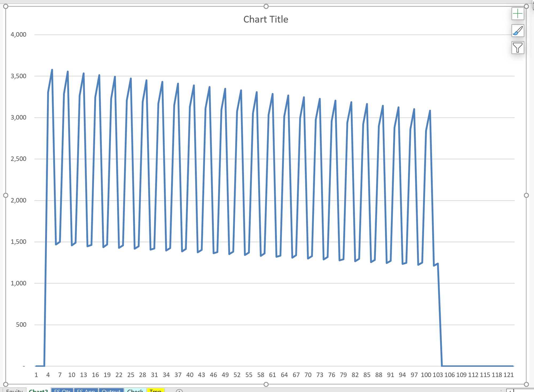Open the Chart Filters funnel button
Image resolution: width=534 pixels, height=392 pixels.
coord(517,48)
